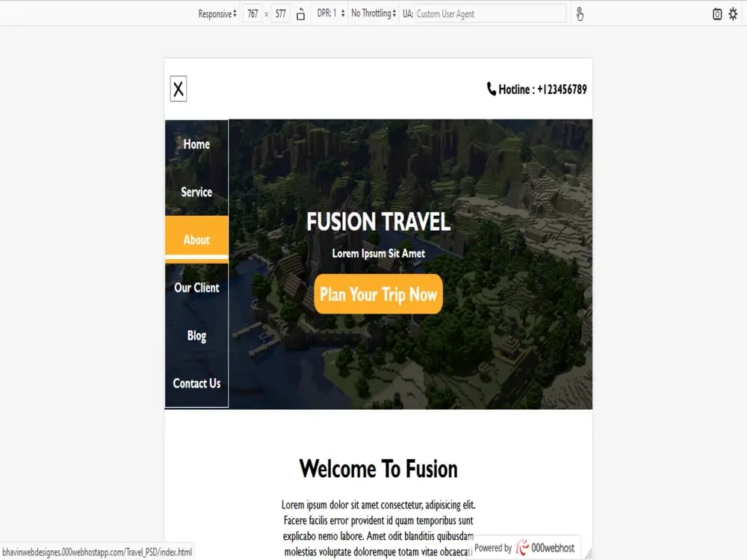Click the Hotline phone number text
Viewport: 747px width, 560px height.
click(542, 89)
